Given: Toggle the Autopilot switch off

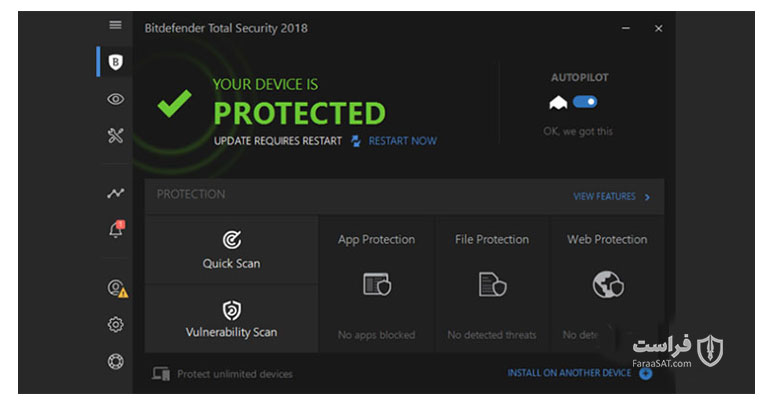Looking at the screenshot, I should (x=585, y=102).
